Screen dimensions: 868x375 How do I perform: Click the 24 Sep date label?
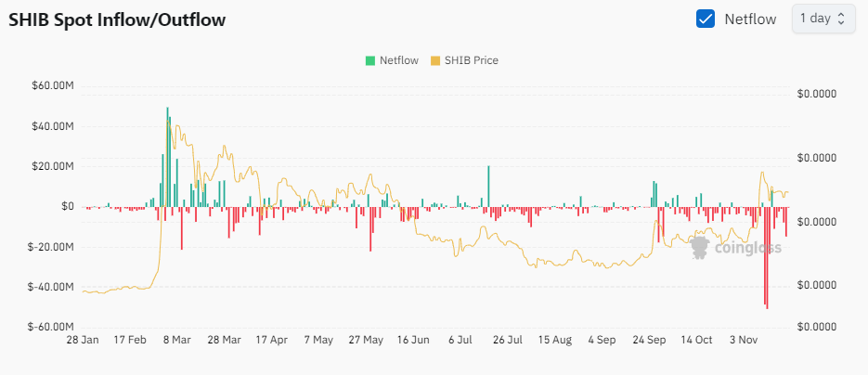[x=649, y=340]
